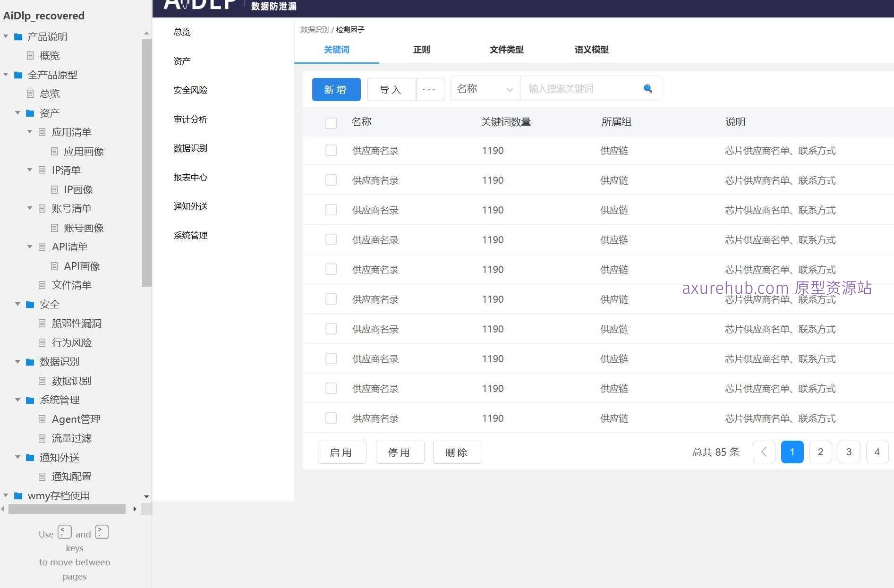Expand the wmy存档使用 tree node
Screen dimensions: 894x588
coord(6,495)
